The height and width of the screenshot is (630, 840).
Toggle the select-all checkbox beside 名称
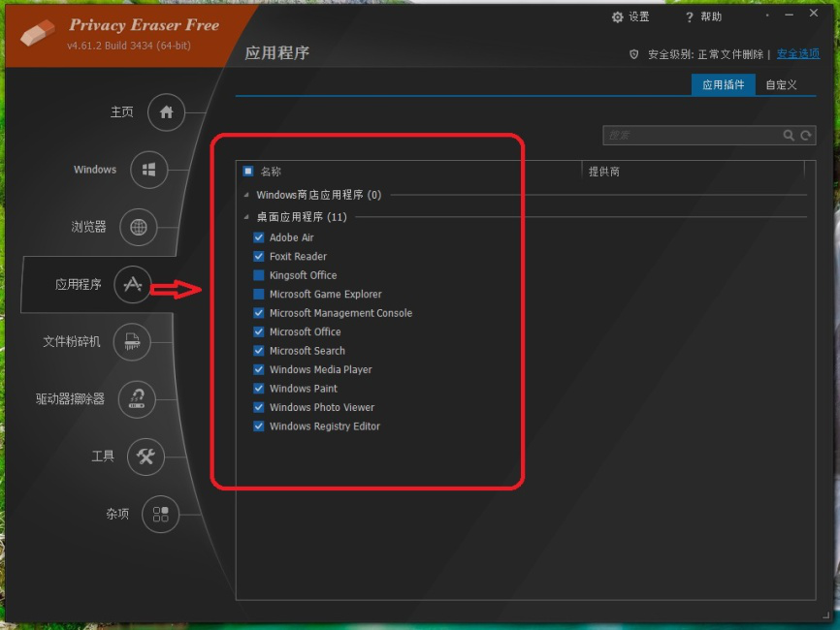[248, 172]
